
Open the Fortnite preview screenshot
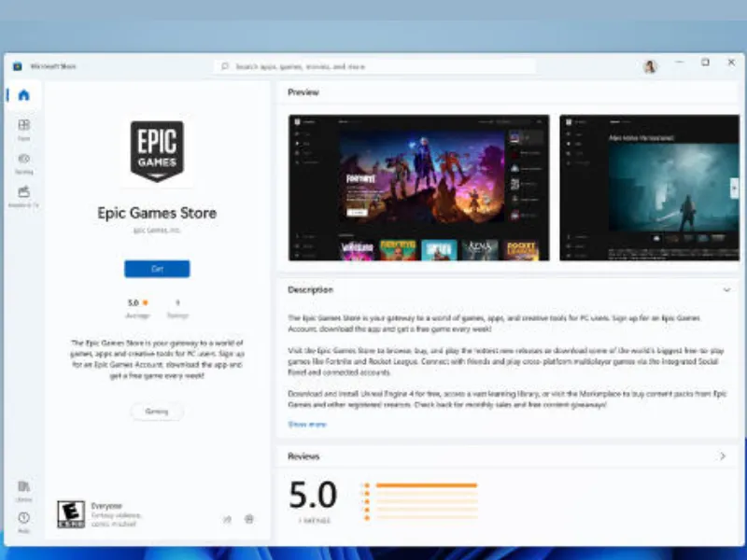tap(418, 188)
